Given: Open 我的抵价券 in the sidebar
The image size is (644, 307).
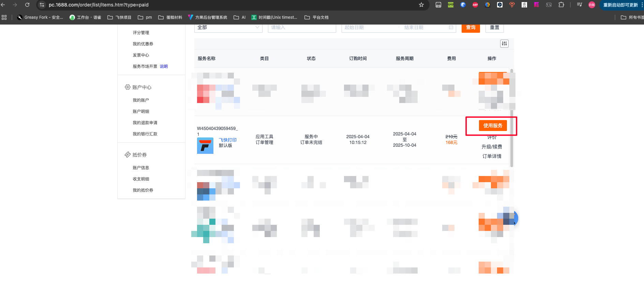Looking at the screenshot, I should coord(143,190).
